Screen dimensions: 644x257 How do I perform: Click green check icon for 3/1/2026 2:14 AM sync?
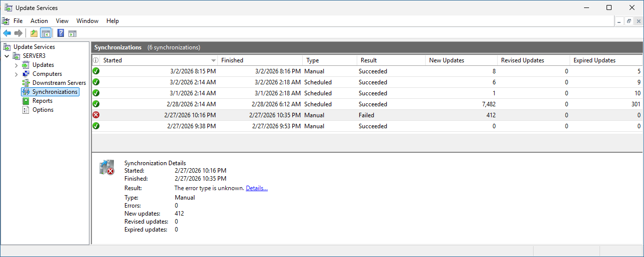(96, 93)
